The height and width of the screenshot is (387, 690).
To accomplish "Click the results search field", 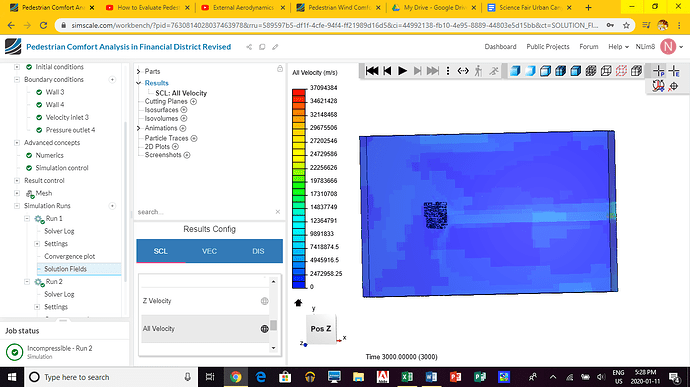I will 205,212.
